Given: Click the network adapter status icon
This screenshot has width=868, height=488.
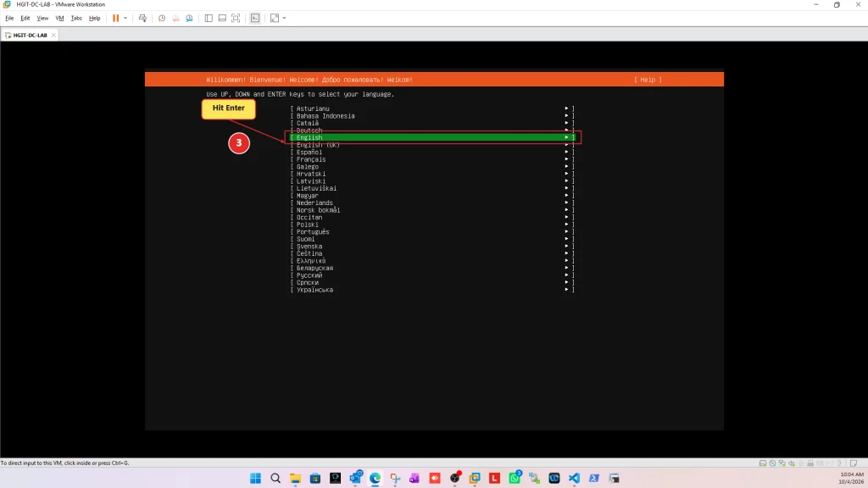Looking at the screenshot, I should 782,463.
